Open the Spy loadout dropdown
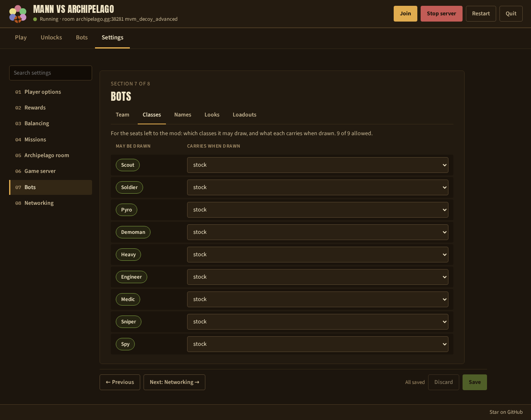Screen dimensions: 531x420 point(318,344)
